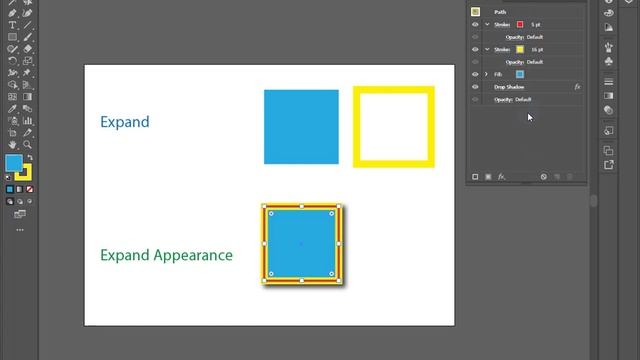Select the Hand tool
The width and height of the screenshot is (640, 360).
tap(12, 144)
